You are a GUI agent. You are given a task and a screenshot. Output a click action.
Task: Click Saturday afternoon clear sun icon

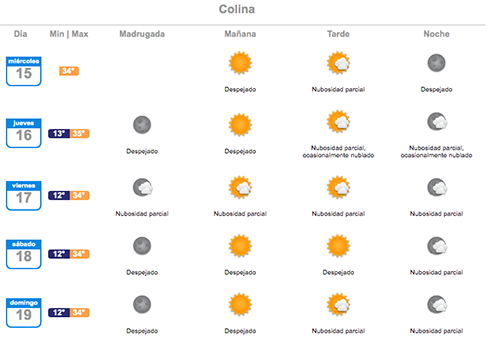338,246
